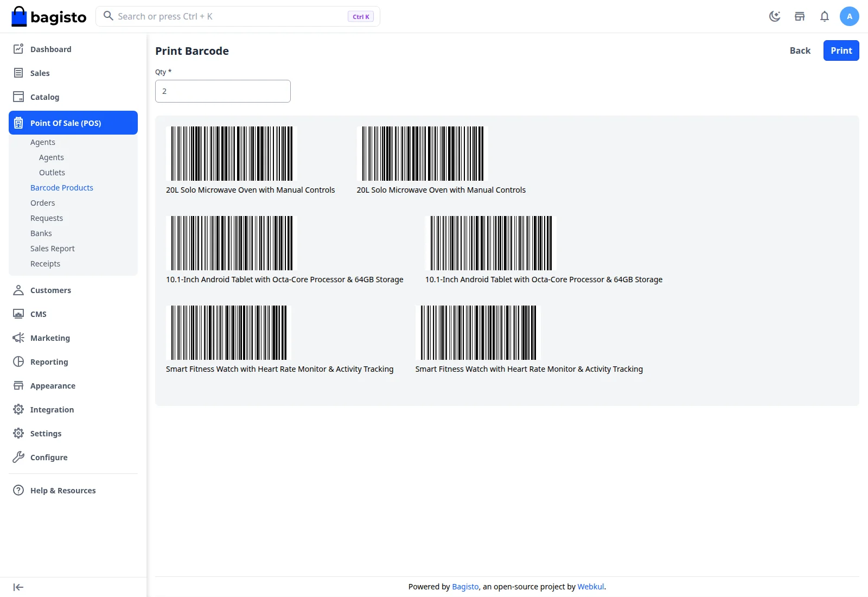Click the bagisto logo
The width and height of the screenshot is (868, 597).
[x=49, y=16]
